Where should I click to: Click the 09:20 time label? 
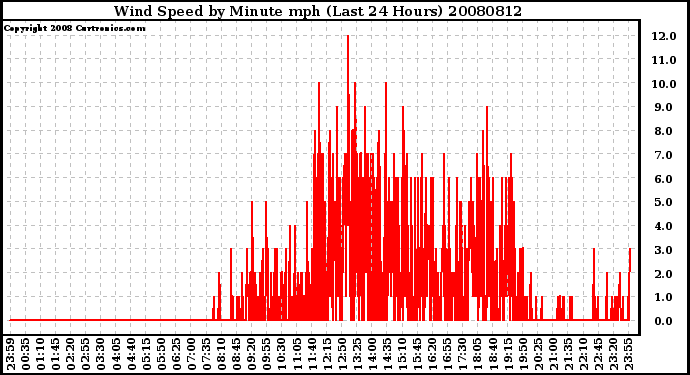pos(251,355)
